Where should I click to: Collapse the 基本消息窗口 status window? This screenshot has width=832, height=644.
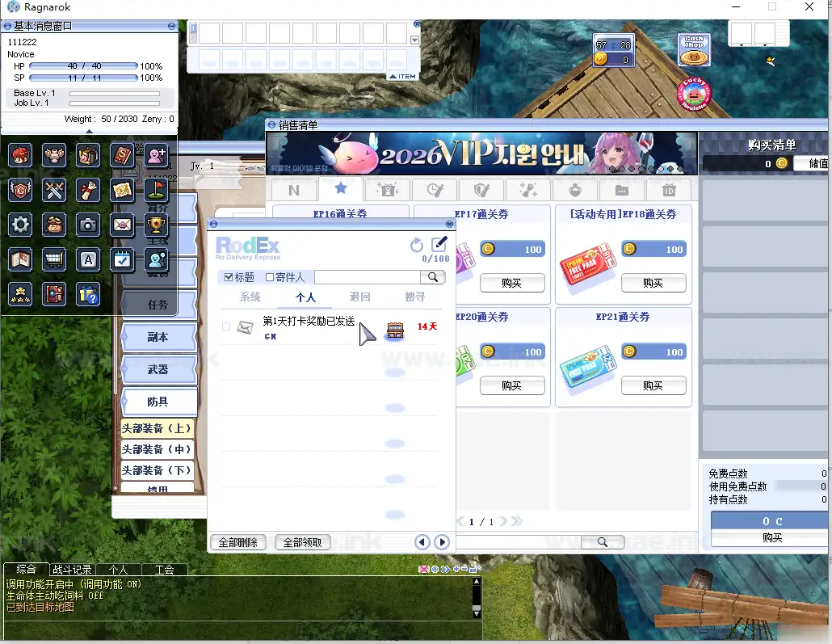[171, 26]
